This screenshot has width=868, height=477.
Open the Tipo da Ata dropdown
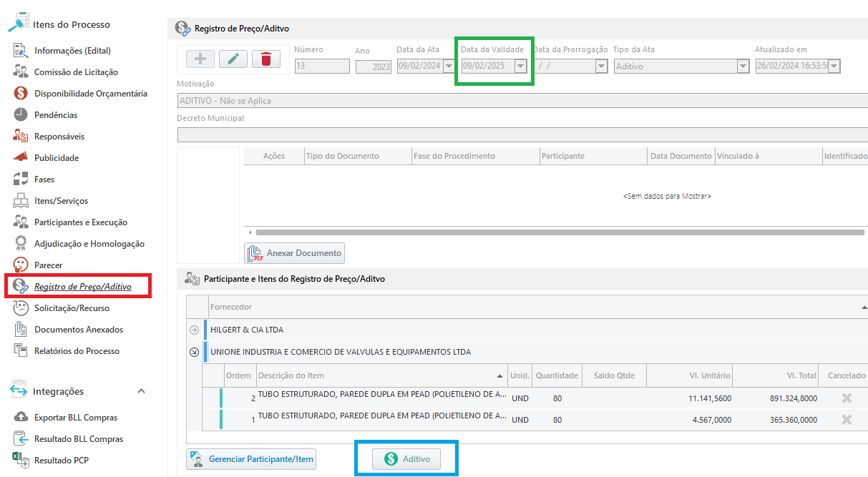(743, 66)
